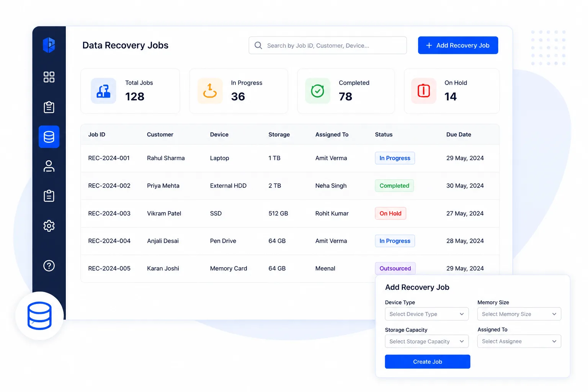Click the Device Type chevron arrow
The width and height of the screenshot is (588, 392).
tap(462, 314)
